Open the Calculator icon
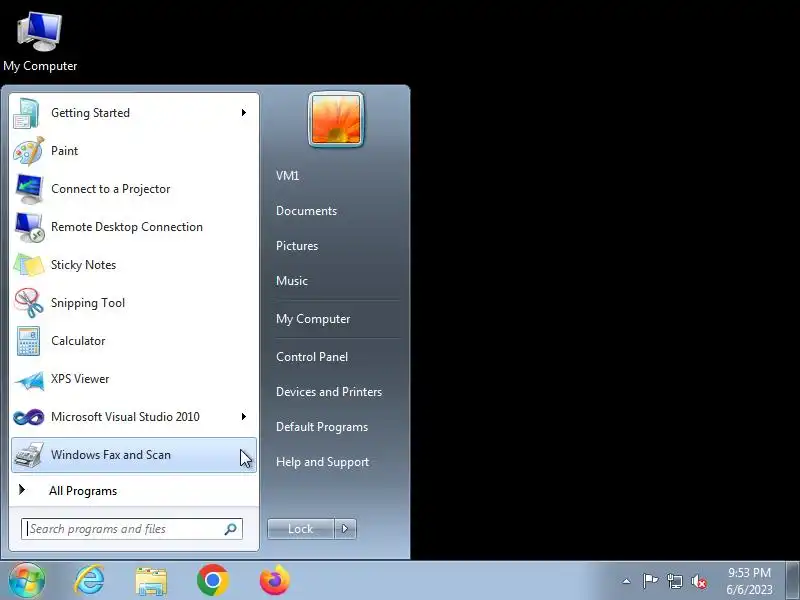 pos(28,341)
